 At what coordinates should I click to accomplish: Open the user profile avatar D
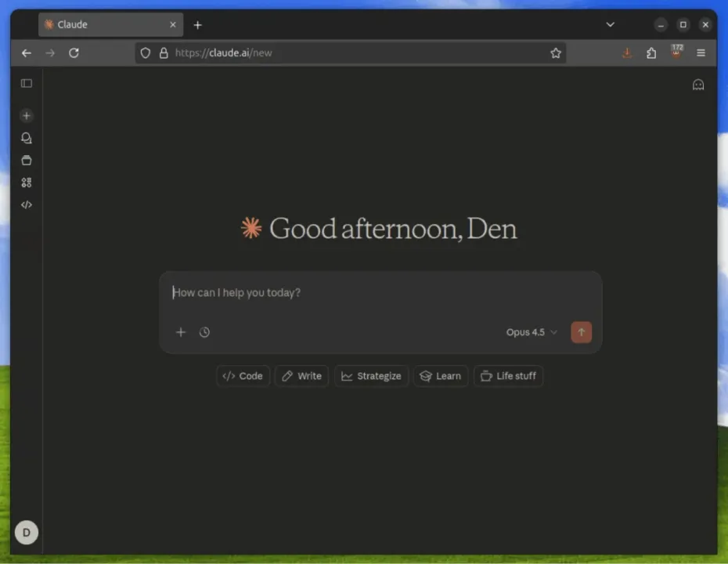27,533
